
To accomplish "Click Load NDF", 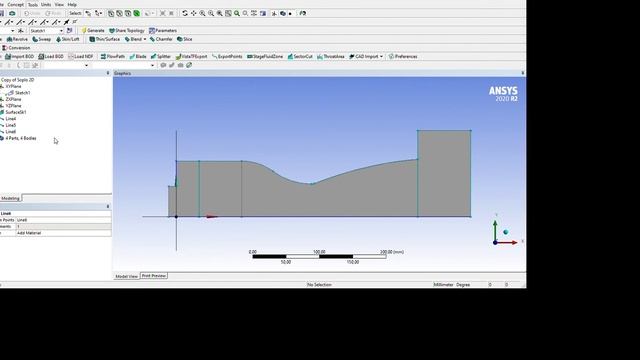I will coord(81,56).
